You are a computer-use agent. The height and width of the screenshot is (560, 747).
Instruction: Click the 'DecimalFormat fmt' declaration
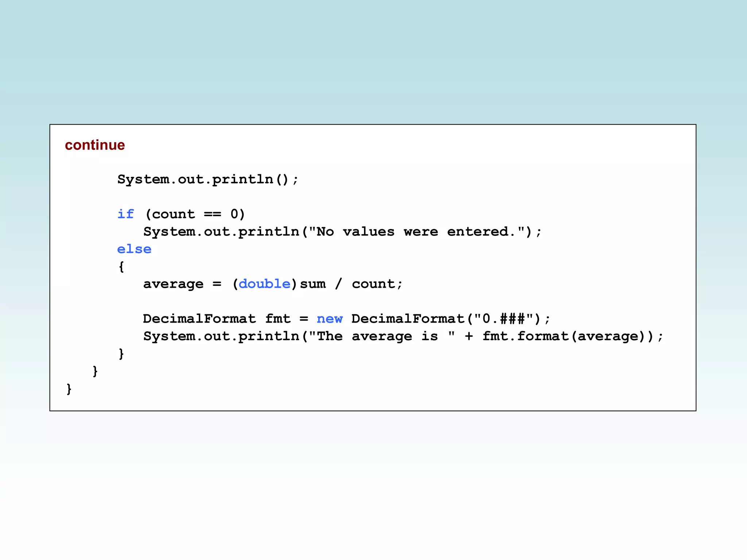(217, 319)
